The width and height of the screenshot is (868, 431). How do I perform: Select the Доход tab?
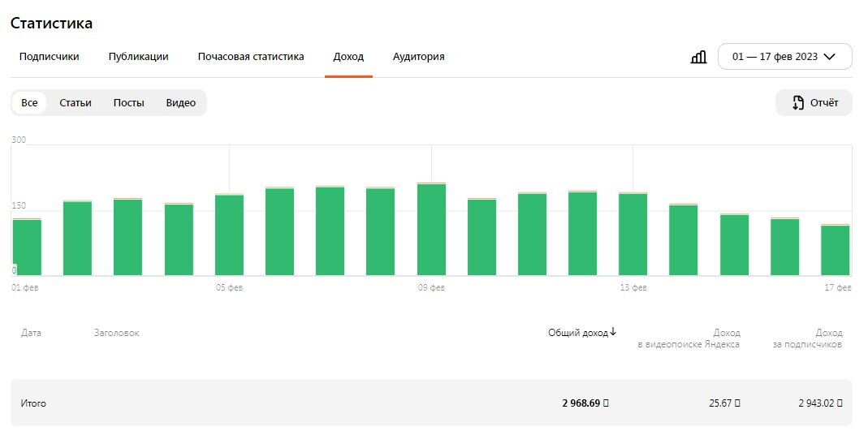click(348, 57)
